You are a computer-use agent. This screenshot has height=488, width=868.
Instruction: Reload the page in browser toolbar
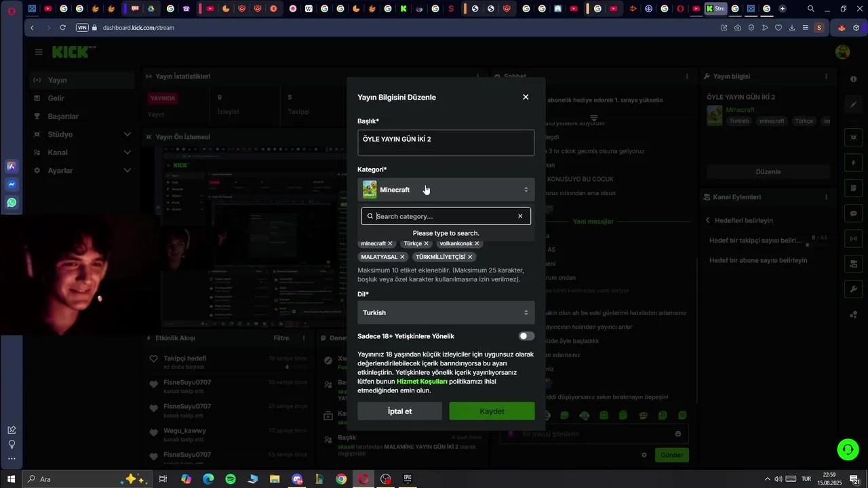[x=62, y=28]
